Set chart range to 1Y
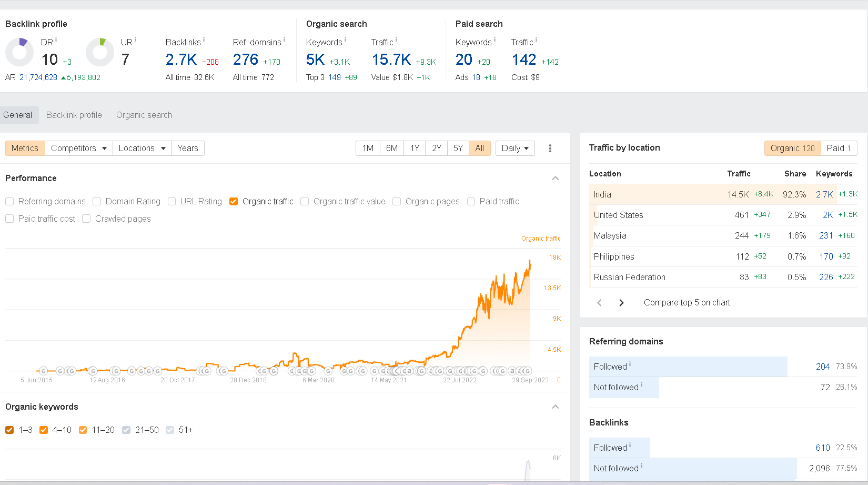The width and height of the screenshot is (868, 485). (x=415, y=149)
